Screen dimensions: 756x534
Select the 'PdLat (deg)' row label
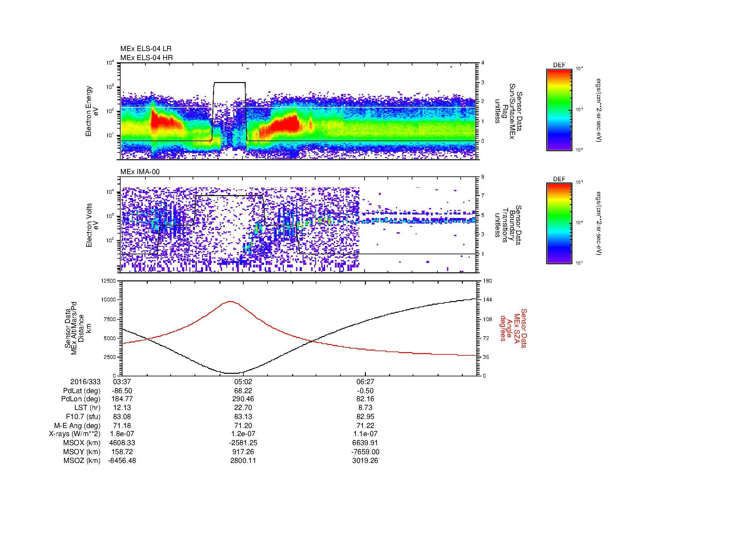[82, 391]
